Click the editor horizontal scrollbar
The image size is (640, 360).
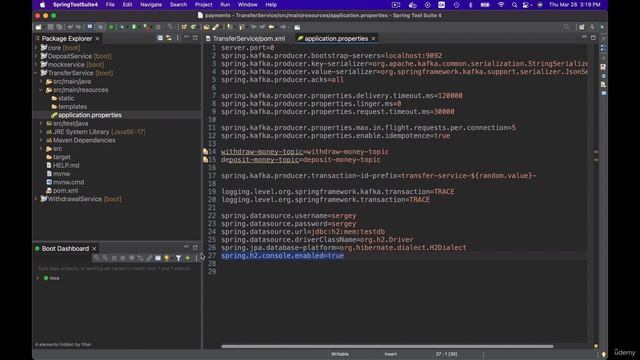pos(387,346)
